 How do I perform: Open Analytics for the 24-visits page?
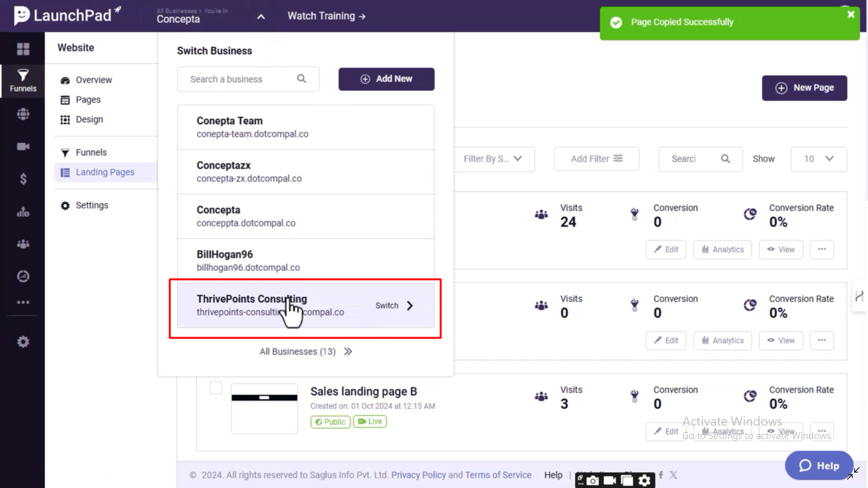click(722, 249)
